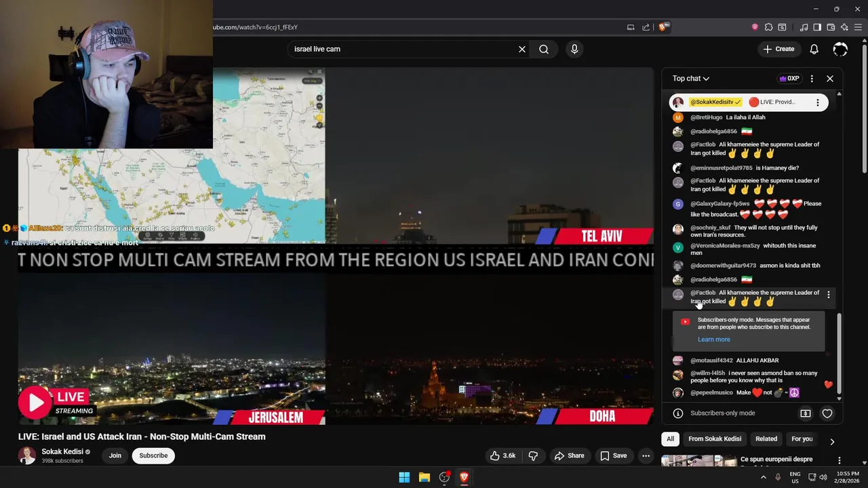Open YouTube notifications bell
868x488 pixels.
pyautogui.click(x=814, y=49)
